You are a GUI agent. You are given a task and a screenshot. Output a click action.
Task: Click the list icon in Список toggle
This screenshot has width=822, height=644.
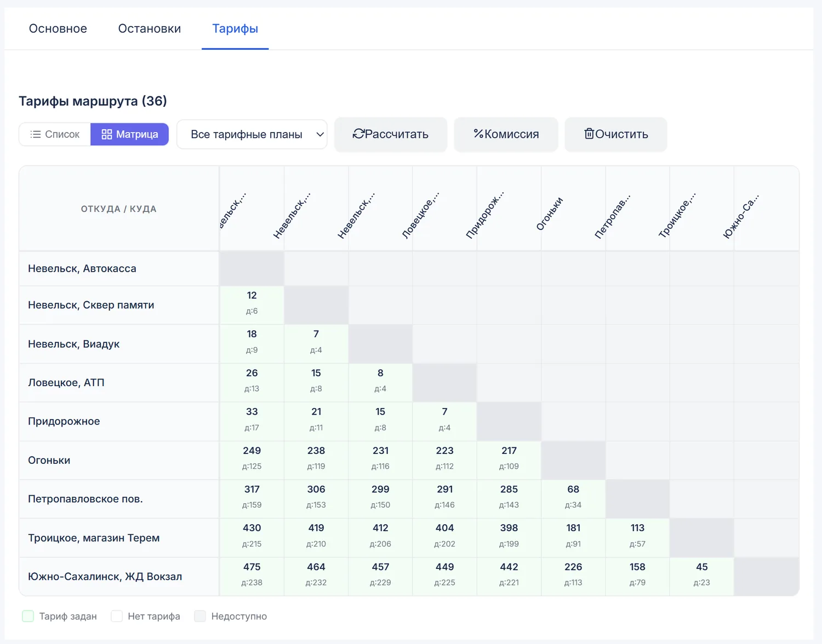(36, 134)
